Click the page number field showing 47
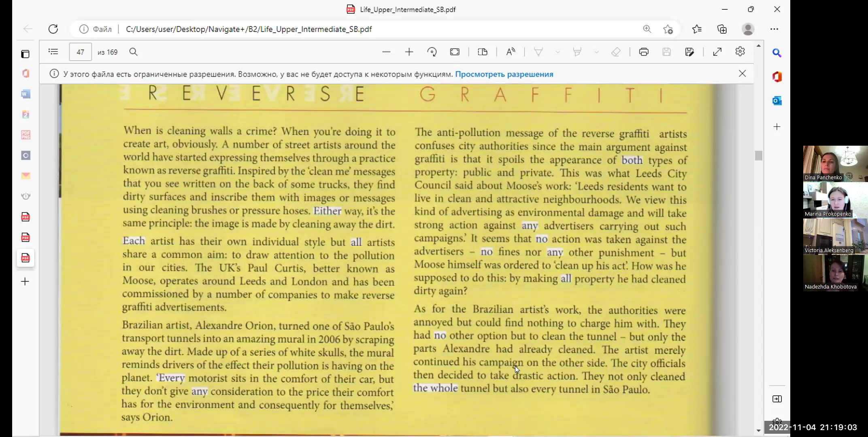Image resolution: width=868 pixels, height=437 pixels. (x=80, y=52)
